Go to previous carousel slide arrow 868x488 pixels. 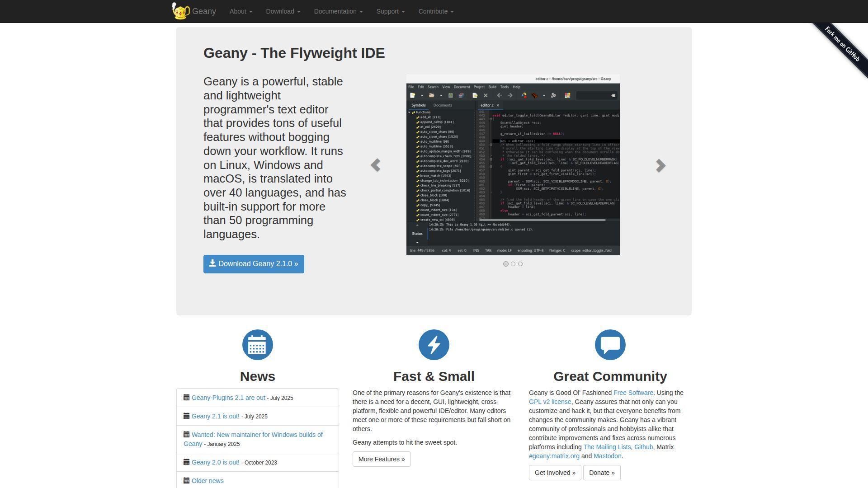[x=375, y=165]
